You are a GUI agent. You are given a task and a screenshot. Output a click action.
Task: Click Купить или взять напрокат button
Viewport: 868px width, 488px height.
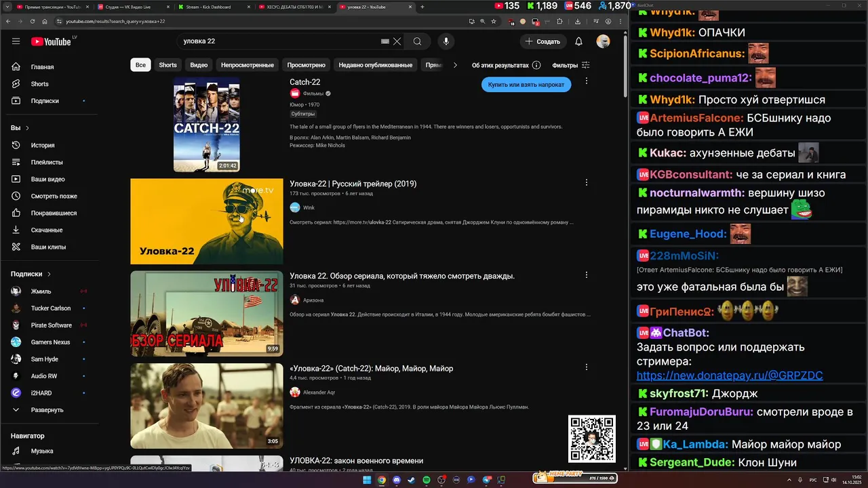[526, 85]
